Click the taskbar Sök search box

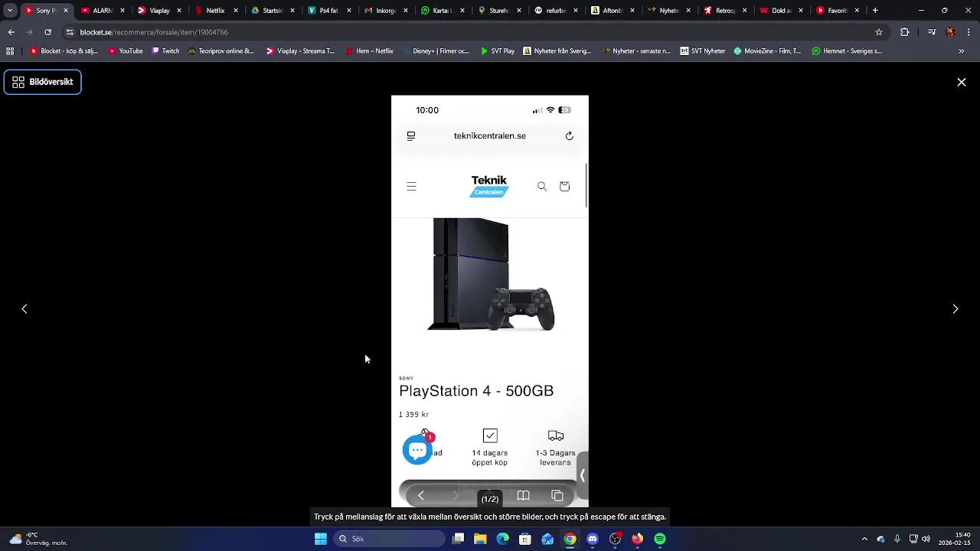pyautogui.click(x=389, y=539)
